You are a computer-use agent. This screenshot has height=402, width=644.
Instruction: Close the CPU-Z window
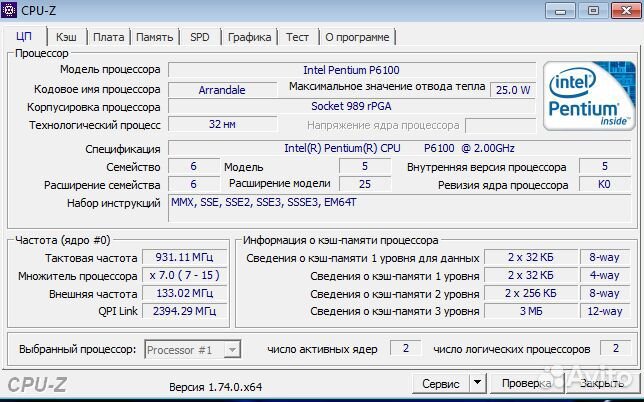626,11
